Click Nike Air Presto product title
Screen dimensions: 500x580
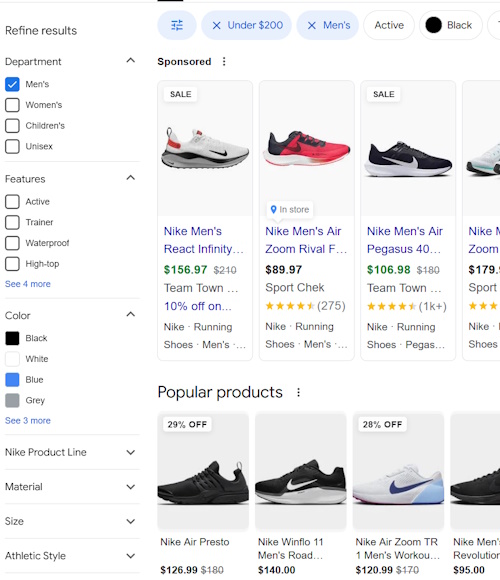(195, 542)
